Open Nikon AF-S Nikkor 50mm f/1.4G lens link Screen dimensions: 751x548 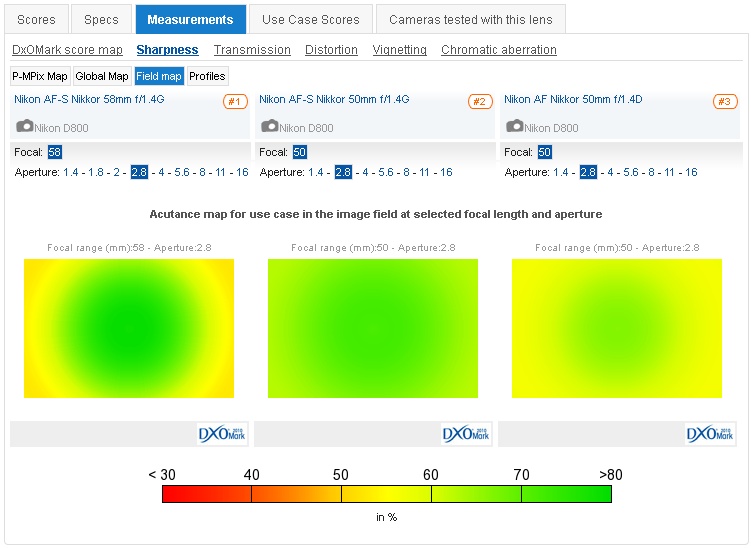[334, 99]
